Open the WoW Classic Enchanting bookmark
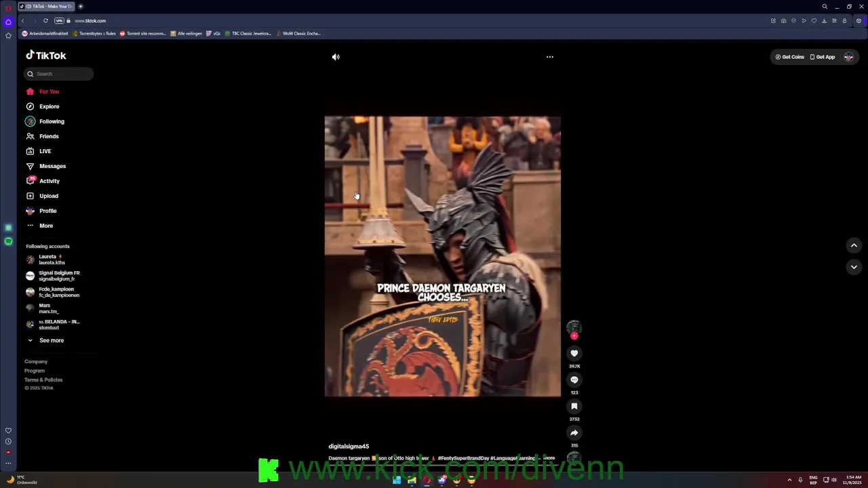This screenshot has width=868, height=488. point(298,33)
